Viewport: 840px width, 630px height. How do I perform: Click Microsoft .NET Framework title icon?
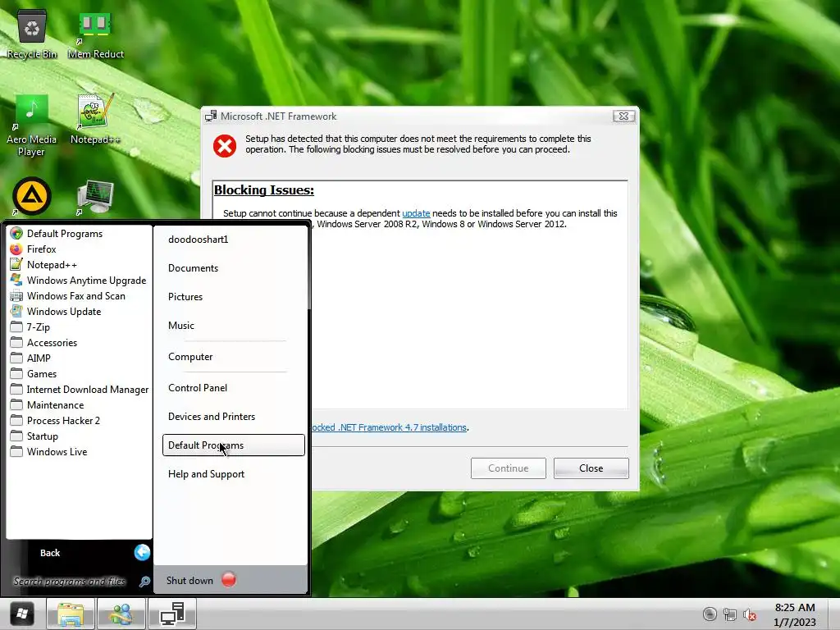pos(211,116)
